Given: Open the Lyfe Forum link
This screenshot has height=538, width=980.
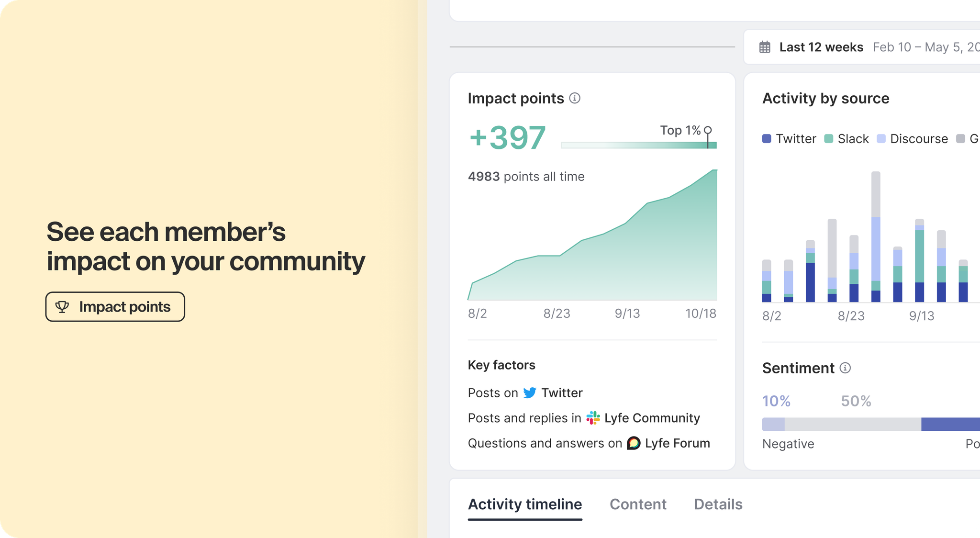Looking at the screenshot, I should tap(677, 443).
